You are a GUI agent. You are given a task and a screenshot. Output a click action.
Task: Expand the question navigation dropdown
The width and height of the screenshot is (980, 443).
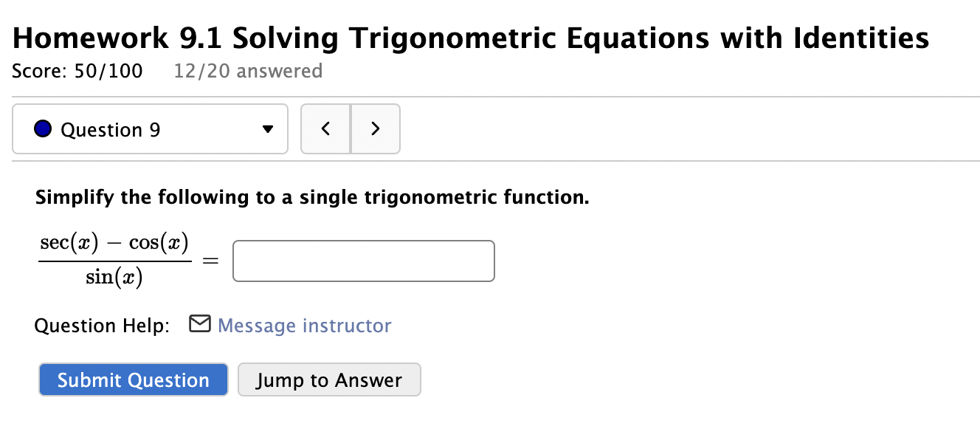click(267, 128)
